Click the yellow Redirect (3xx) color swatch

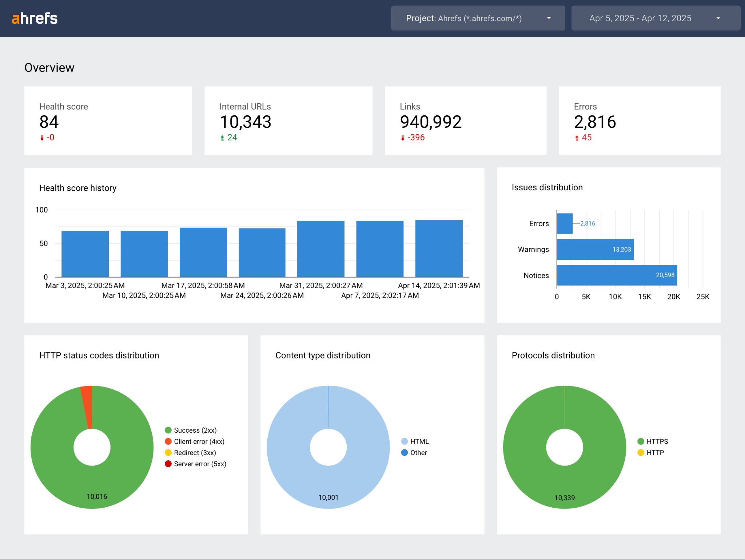pyautogui.click(x=168, y=453)
